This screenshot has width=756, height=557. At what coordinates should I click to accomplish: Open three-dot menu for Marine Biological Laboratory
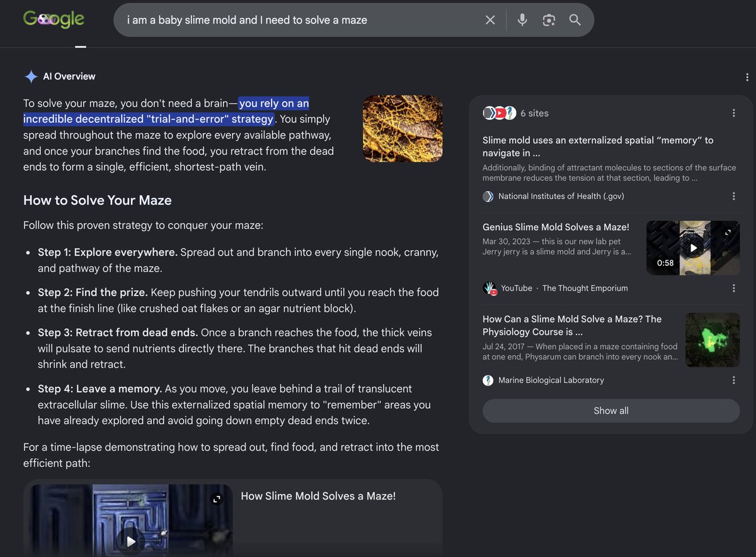coord(734,380)
